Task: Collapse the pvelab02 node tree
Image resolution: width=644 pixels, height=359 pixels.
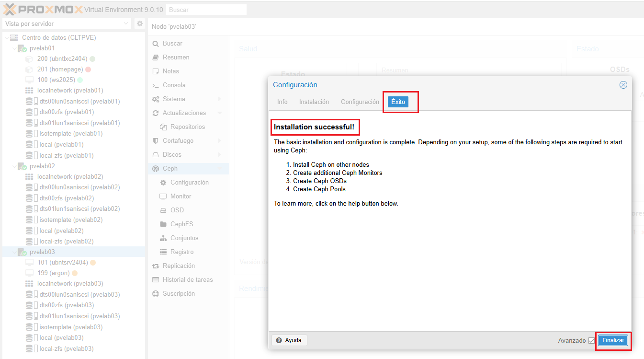Action: click(x=14, y=166)
